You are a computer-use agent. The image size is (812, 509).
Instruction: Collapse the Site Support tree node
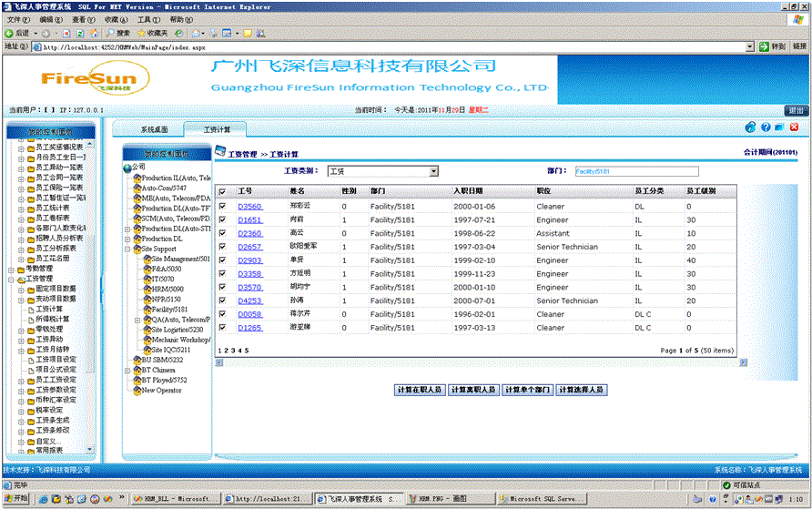(127, 249)
